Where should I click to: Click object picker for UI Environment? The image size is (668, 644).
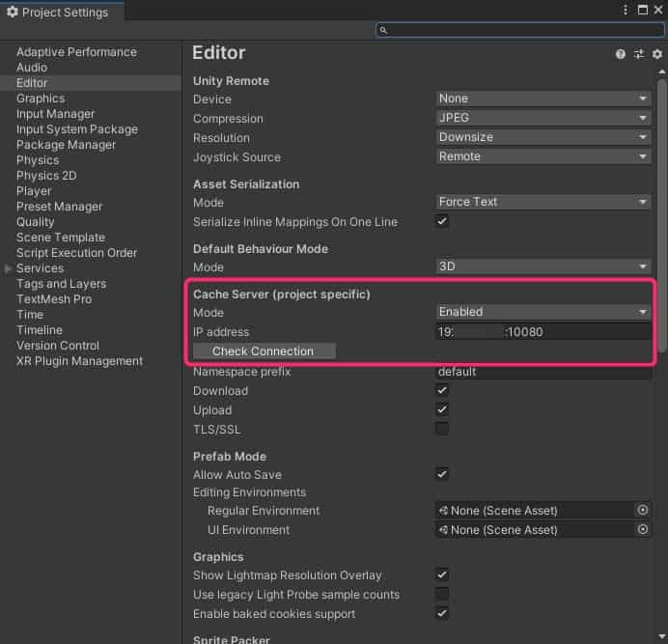click(x=643, y=529)
